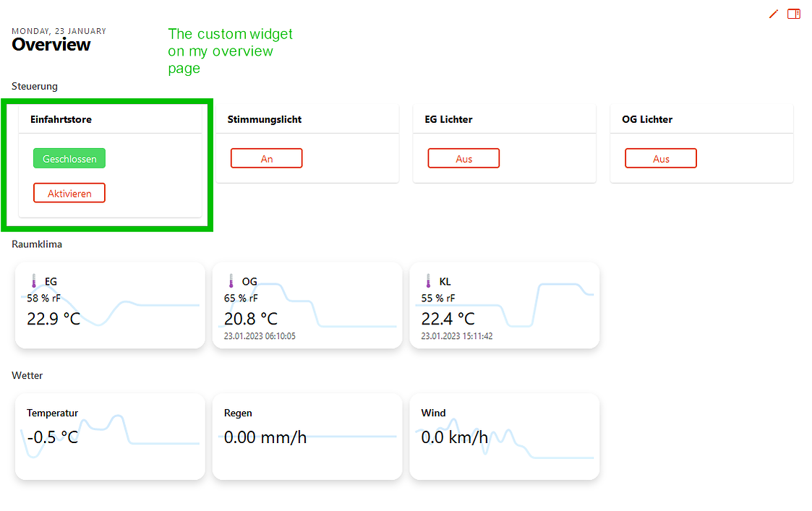Open the Temperatur weather card

pyautogui.click(x=110, y=436)
